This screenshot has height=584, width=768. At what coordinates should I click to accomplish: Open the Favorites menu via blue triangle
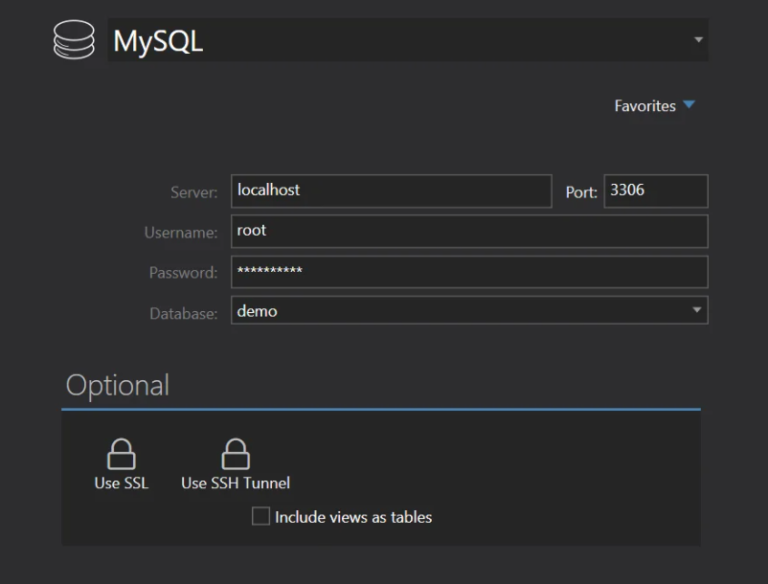click(689, 105)
